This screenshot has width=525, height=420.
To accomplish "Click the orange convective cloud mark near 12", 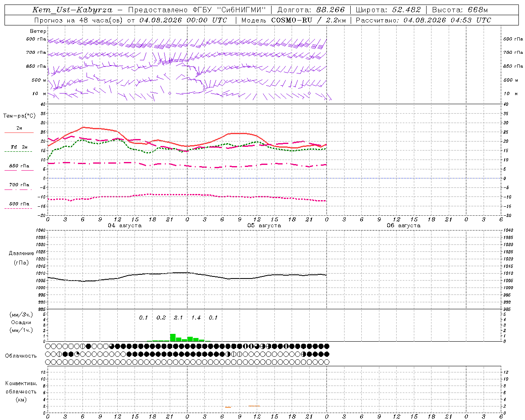I will coord(254,406).
